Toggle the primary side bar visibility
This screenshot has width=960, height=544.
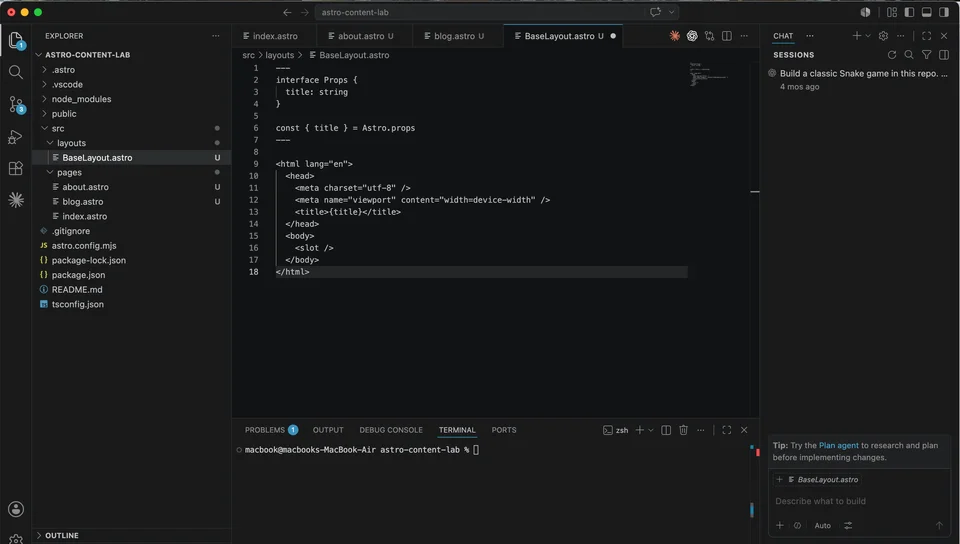coord(909,12)
